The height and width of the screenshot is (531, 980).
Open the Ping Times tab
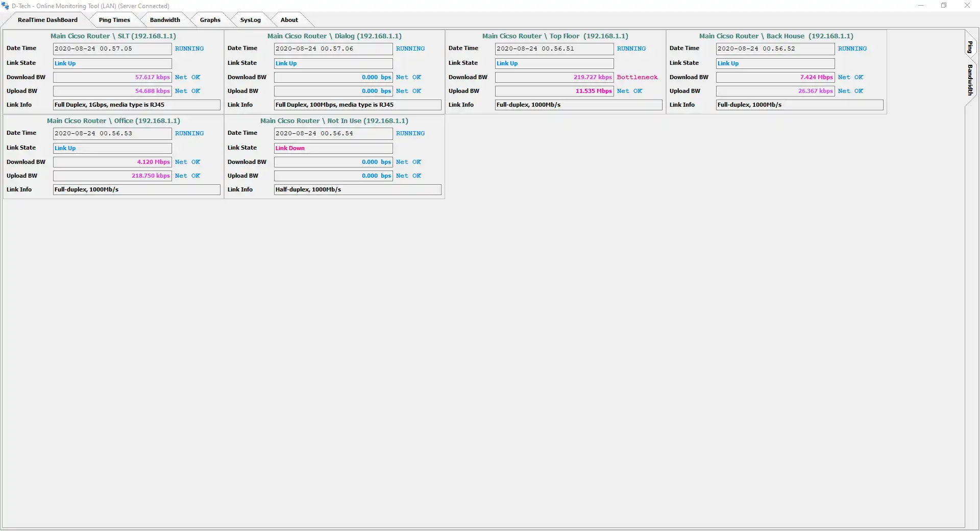[x=114, y=20]
